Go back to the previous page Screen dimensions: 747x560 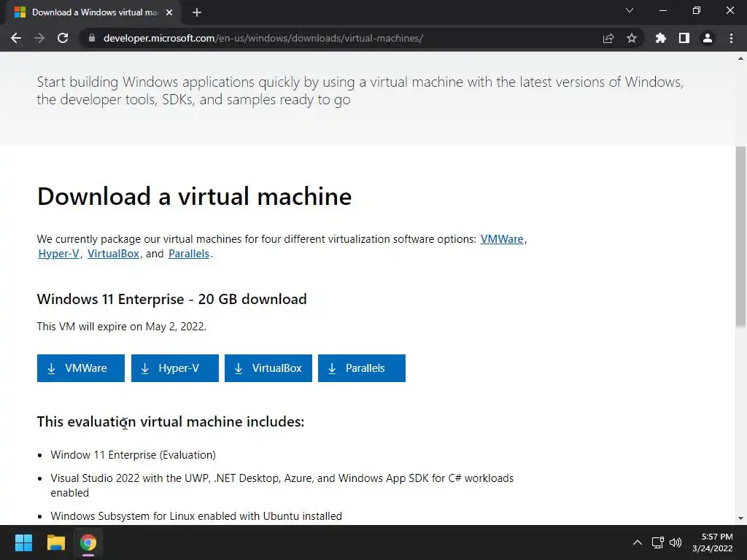[16, 38]
